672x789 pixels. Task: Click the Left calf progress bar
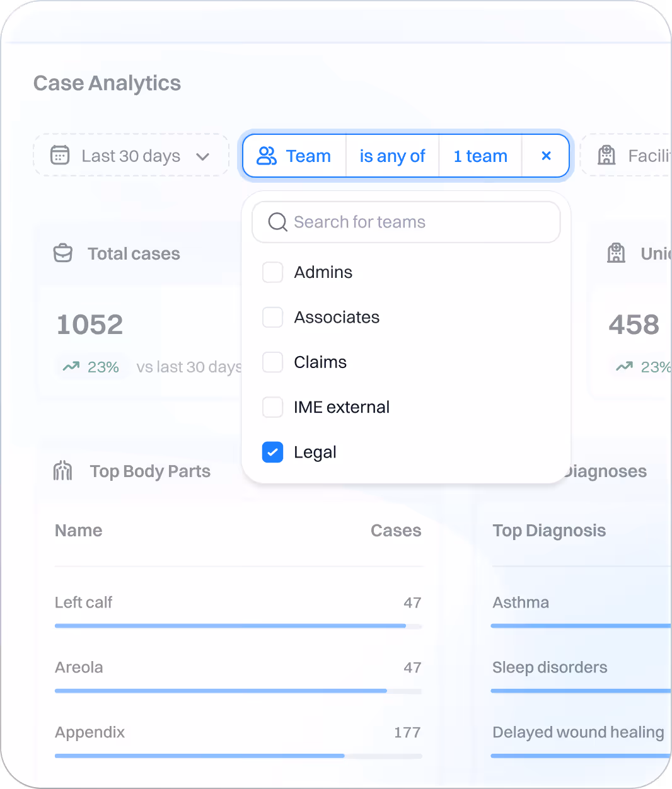coord(238,626)
